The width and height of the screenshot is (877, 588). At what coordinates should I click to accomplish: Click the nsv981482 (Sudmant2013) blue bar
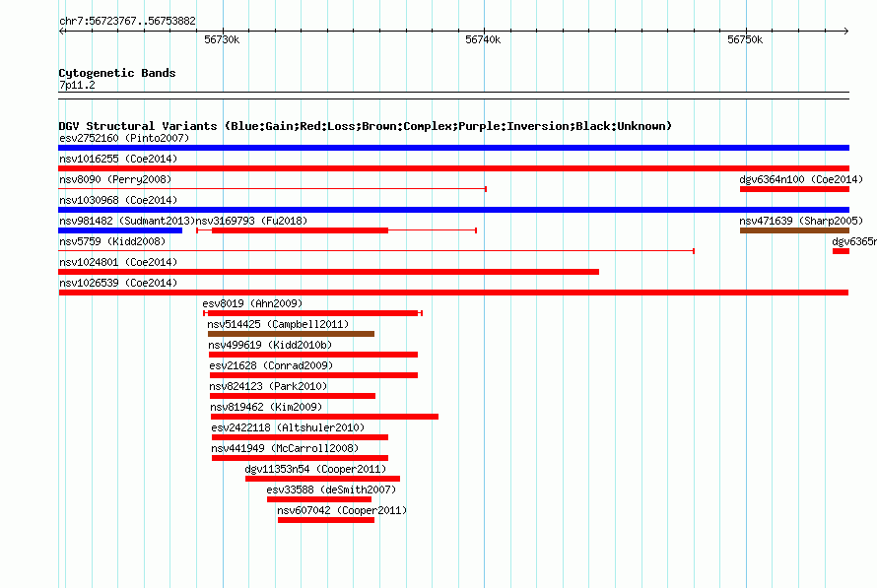[120, 230]
